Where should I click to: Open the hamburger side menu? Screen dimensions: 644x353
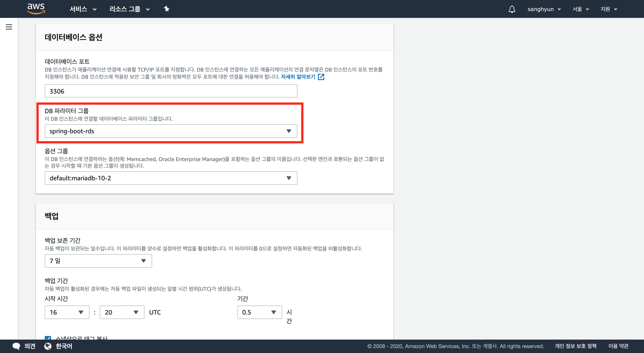(9, 27)
